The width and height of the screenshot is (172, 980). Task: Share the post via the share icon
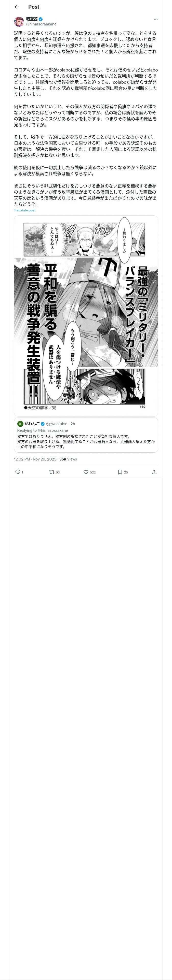[154, 472]
